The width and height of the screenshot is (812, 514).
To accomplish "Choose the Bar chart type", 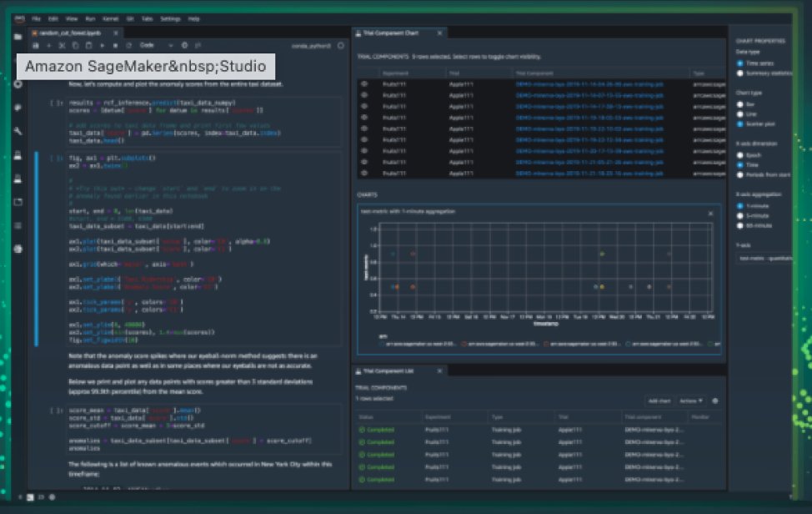I will pos(740,104).
